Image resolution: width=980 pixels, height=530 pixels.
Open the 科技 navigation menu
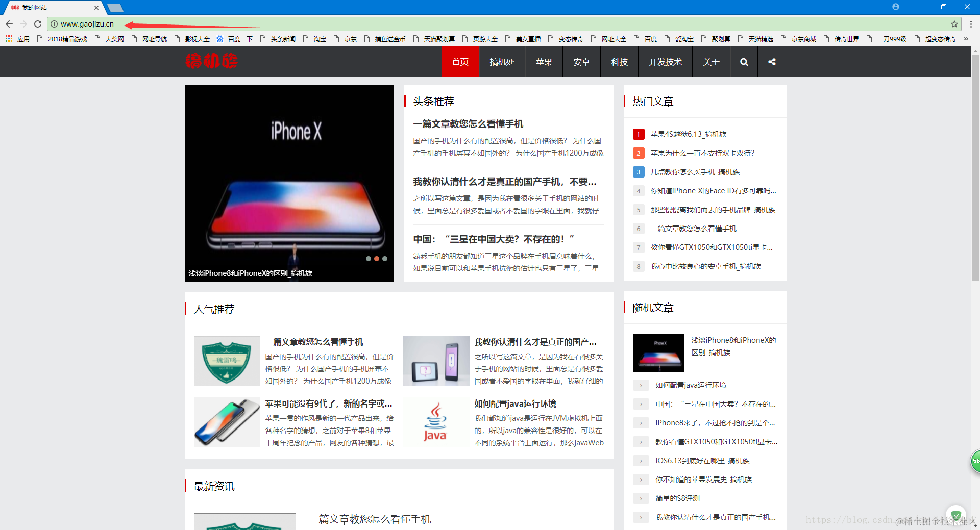[619, 62]
